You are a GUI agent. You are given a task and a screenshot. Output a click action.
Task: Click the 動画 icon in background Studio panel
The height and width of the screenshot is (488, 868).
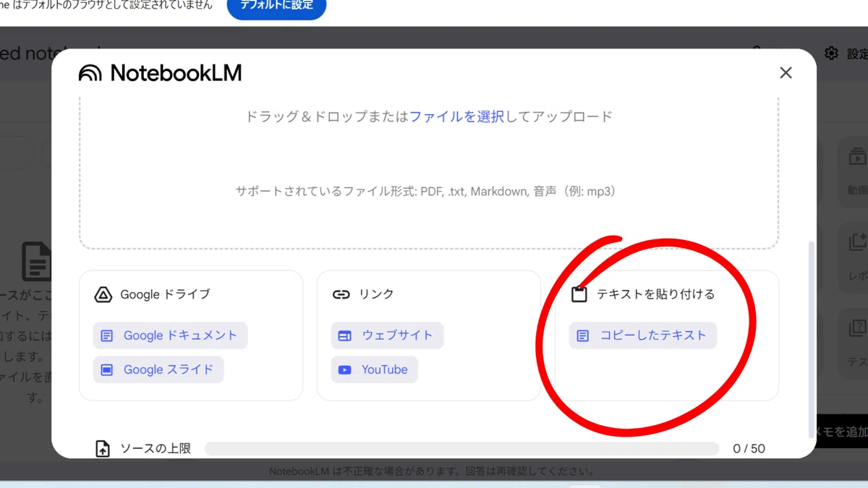pos(858,158)
